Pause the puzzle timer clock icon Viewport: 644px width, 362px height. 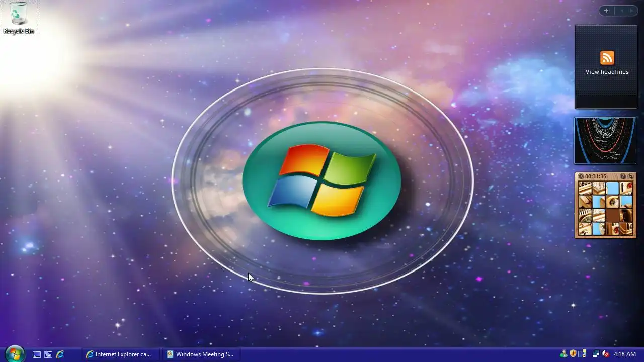click(581, 176)
